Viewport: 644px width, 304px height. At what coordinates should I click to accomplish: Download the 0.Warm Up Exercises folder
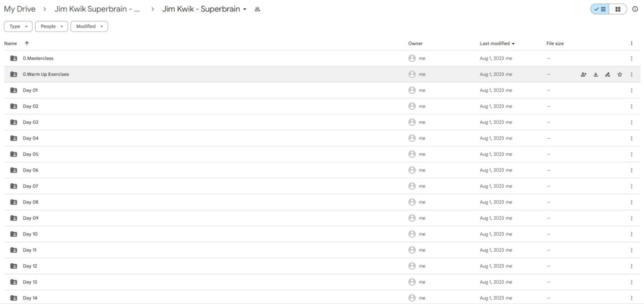point(596,74)
